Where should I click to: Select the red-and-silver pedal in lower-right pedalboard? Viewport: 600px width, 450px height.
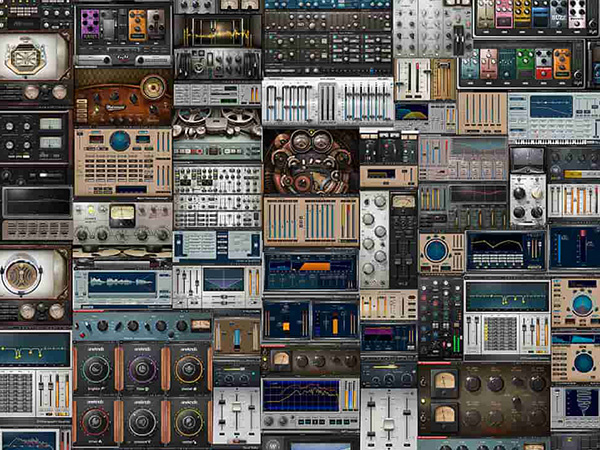click(x=543, y=64)
